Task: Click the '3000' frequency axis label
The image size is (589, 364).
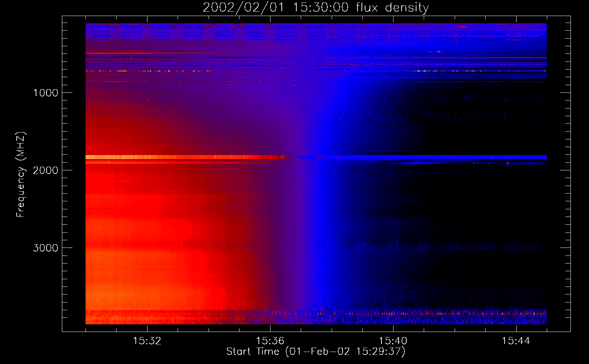Action: tap(46, 248)
